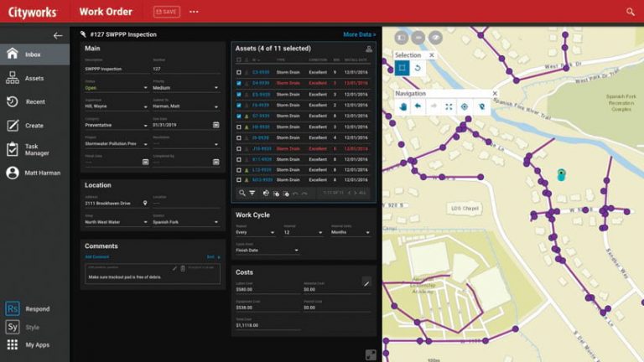Open the dropdown showing Hill, Wayne
This screenshot has height=362, width=644.
pyautogui.click(x=117, y=106)
